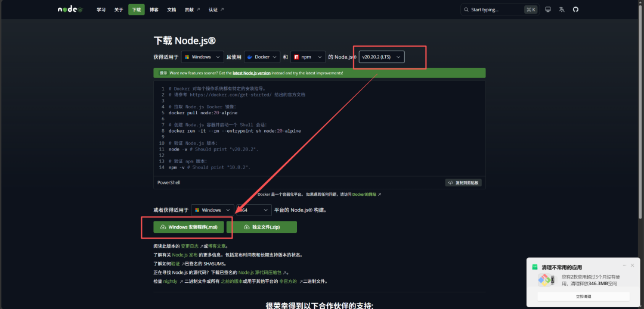Image resolution: width=644 pixels, height=309 pixels.
Task: Click the app icon in the cleanup notification
Action: click(547, 279)
